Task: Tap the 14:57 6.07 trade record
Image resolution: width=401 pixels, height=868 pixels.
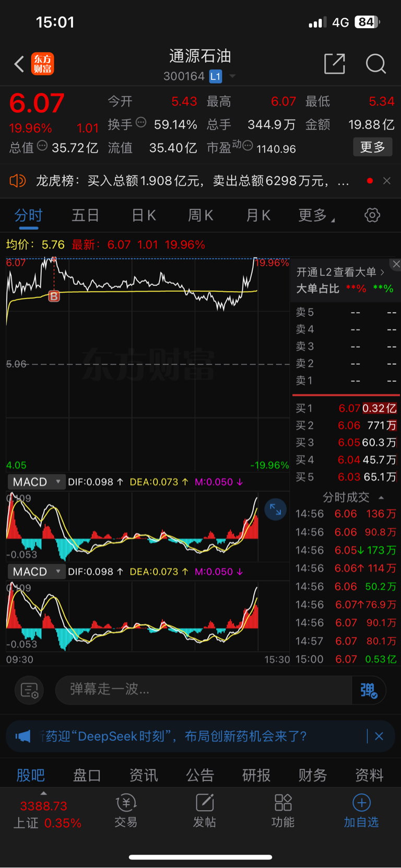Action: click(x=346, y=641)
